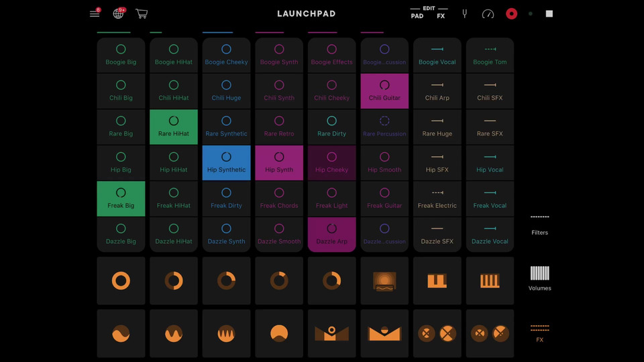Open the tuning fork settings

coord(464,13)
